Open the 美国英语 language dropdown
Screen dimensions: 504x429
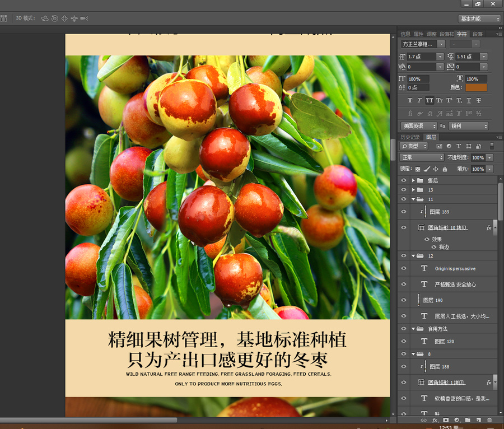click(419, 126)
